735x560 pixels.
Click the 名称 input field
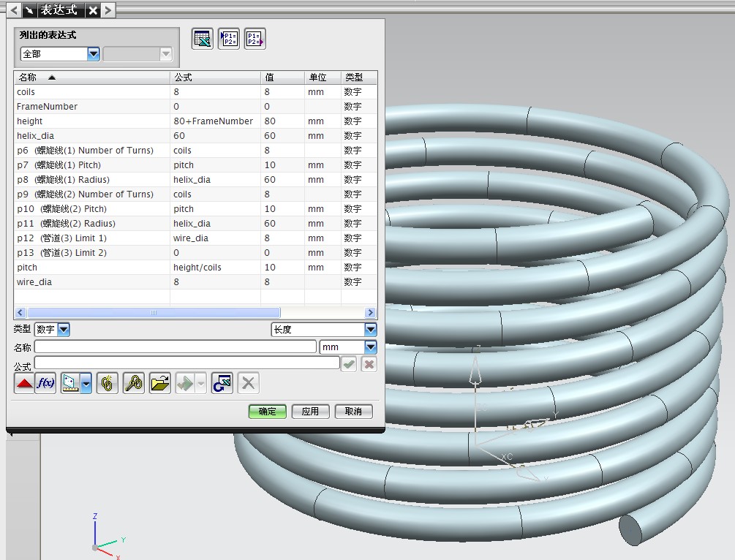click(x=176, y=347)
